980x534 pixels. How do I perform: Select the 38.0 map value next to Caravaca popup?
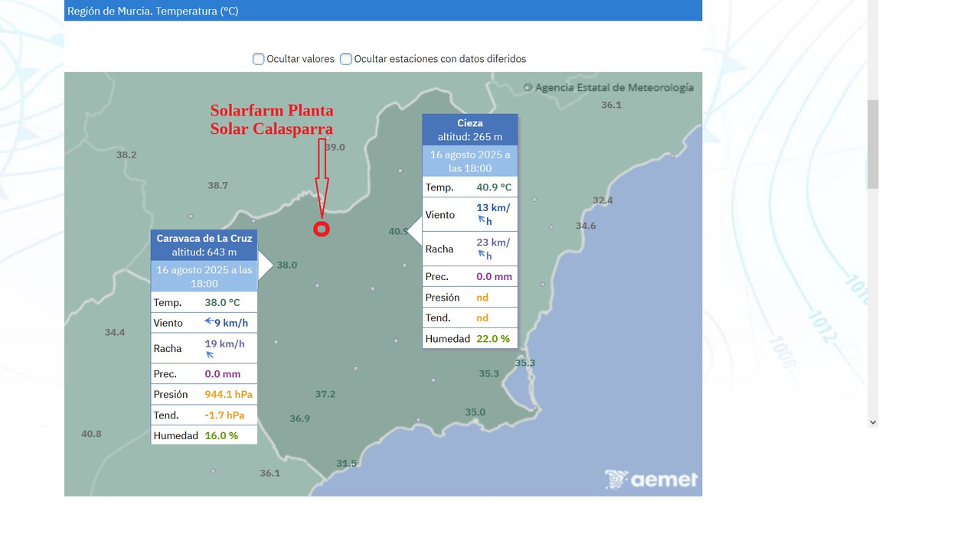(x=287, y=265)
